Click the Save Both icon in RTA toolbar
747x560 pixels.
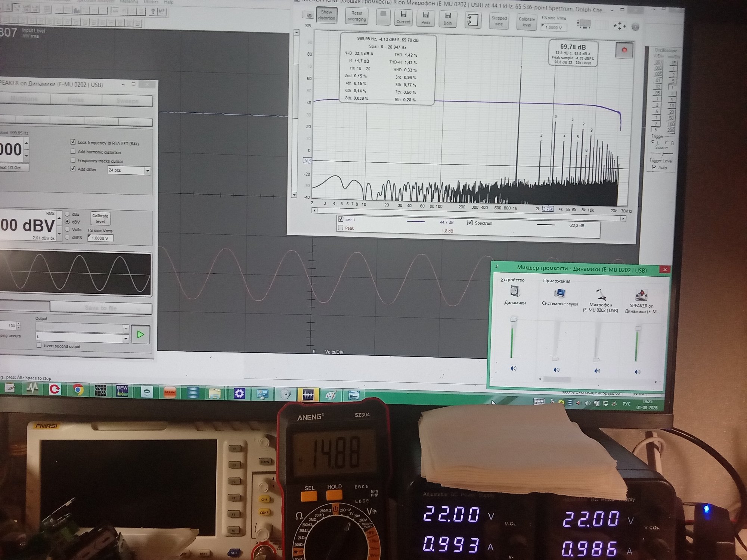448,18
